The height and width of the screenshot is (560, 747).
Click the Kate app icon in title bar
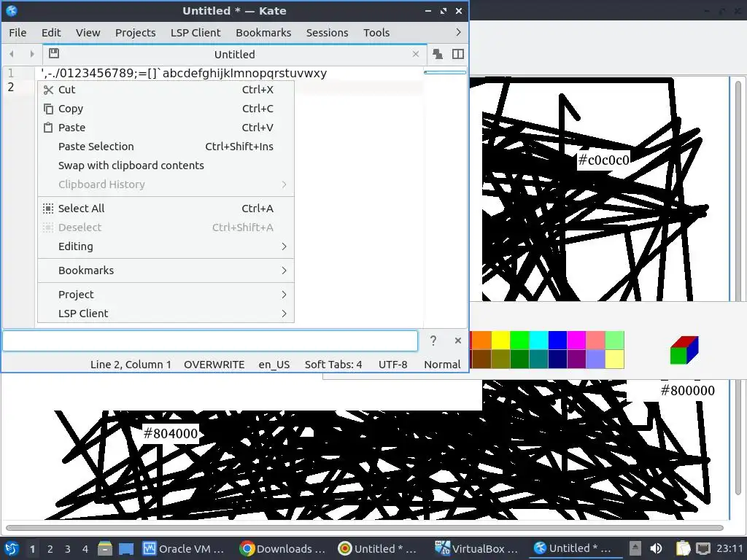12,10
